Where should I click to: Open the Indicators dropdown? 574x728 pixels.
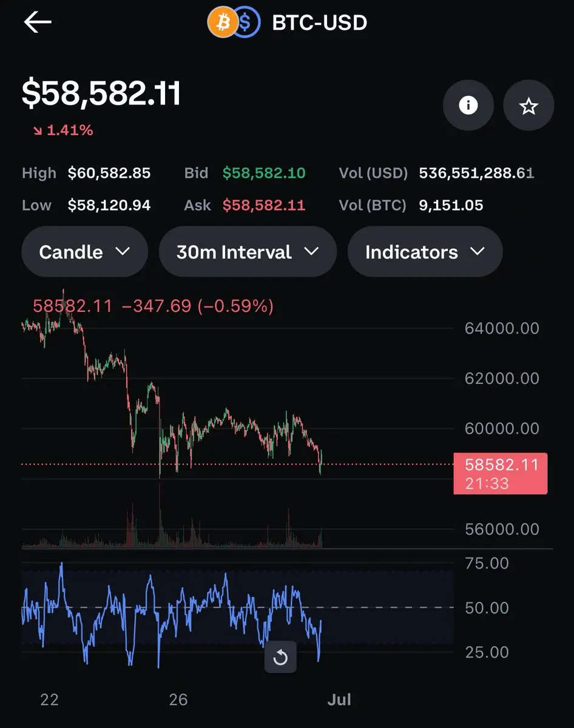(x=425, y=252)
